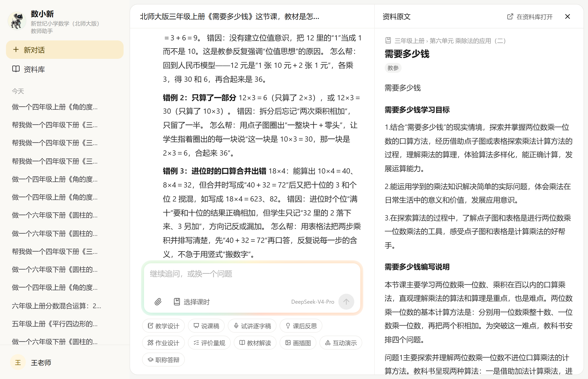The image size is (588, 379).
Task: Open chat 六年级上册分数混合运算：2...
Action: (x=57, y=306)
